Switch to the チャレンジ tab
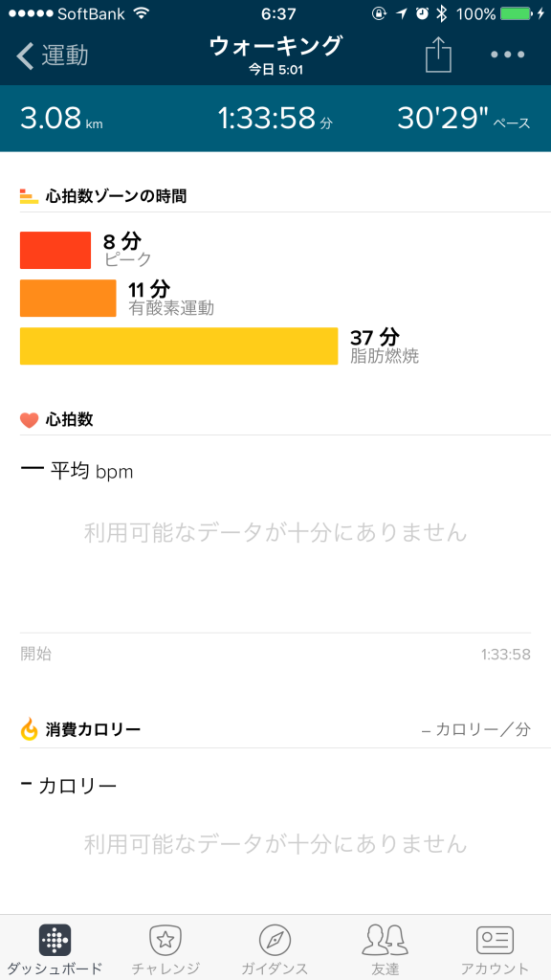Image resolution: width=551 pixels, height=980 pixels. [165, 950]
